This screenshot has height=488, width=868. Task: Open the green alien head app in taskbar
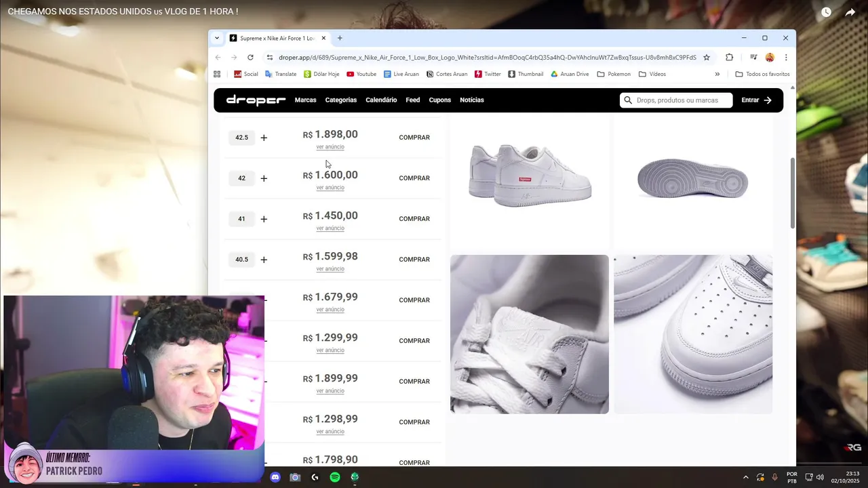(x=355, y=477)
